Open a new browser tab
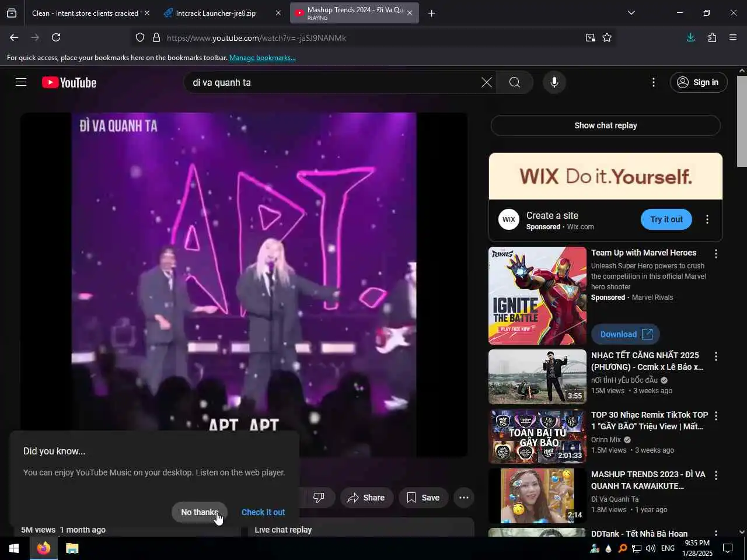The image size is (747, 560). coord(432,13)
